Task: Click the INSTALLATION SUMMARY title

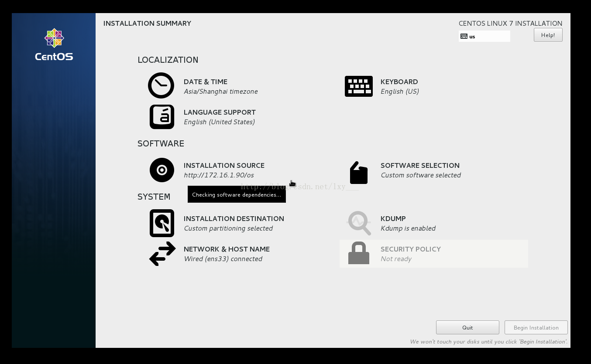Action: tap(147, 24)
